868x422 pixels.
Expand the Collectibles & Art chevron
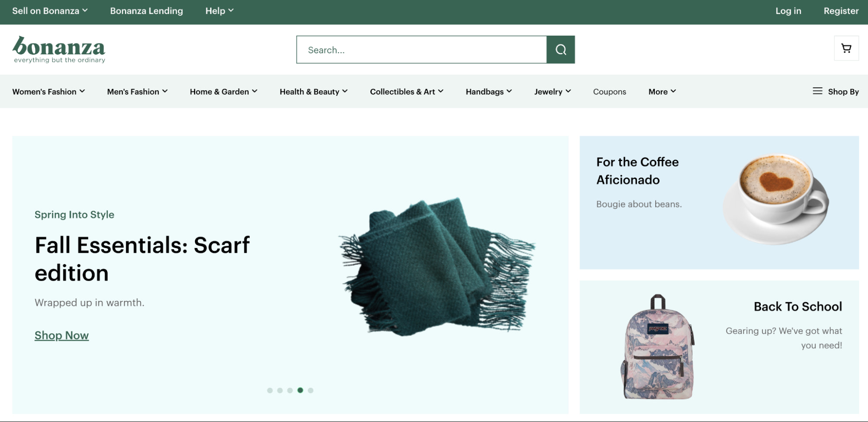[441, 91]
